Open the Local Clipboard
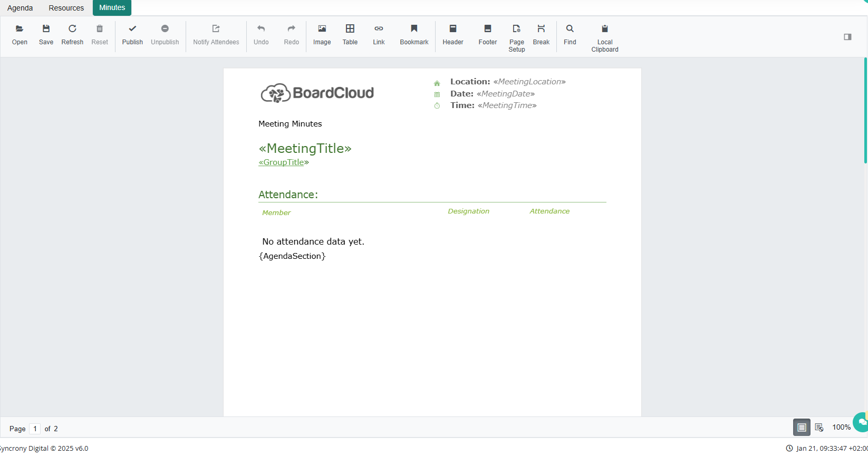868x456 pixels. click(605, 37)
